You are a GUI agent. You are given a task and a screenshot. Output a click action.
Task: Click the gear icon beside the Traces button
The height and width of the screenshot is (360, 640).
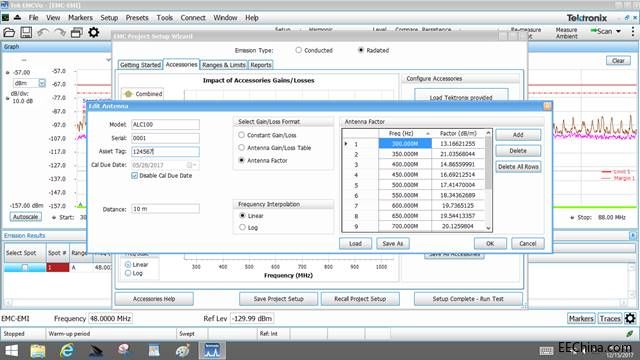click(x=630, y=318)
